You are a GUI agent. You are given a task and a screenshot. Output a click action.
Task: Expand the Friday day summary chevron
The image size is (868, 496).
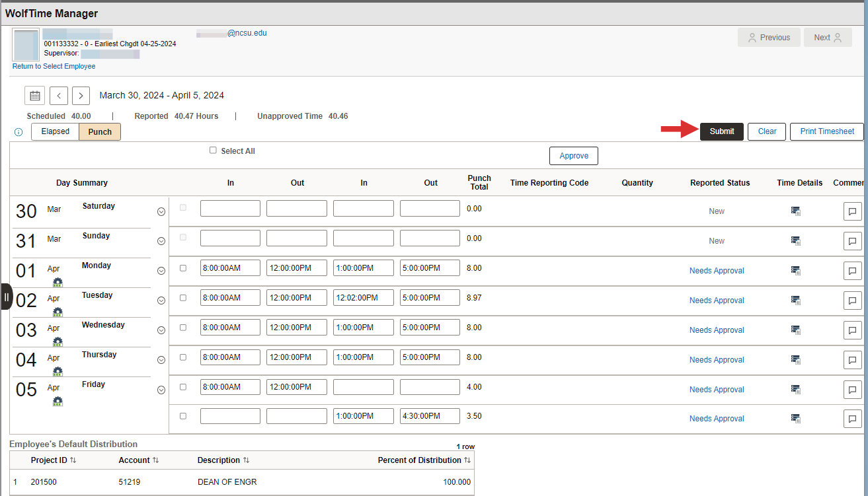coord(161,390)
